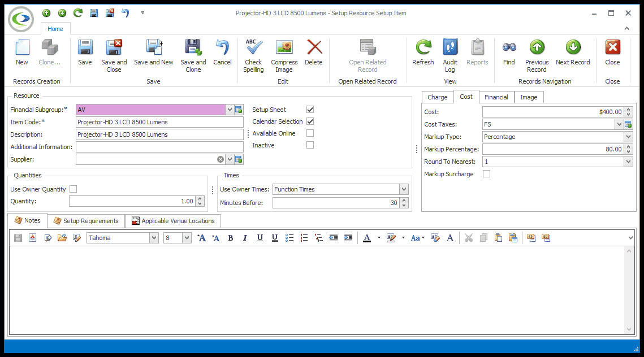Go to Next Record
This screenshot has width=644, height=357.
click(573, 53)
